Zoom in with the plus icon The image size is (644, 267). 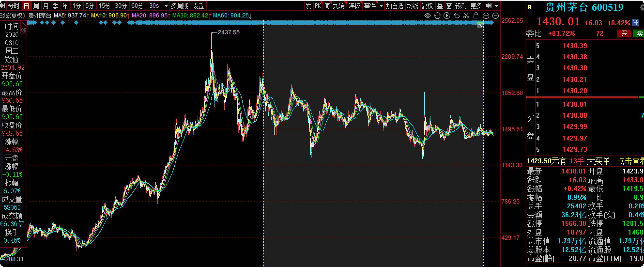click(486, 16)
